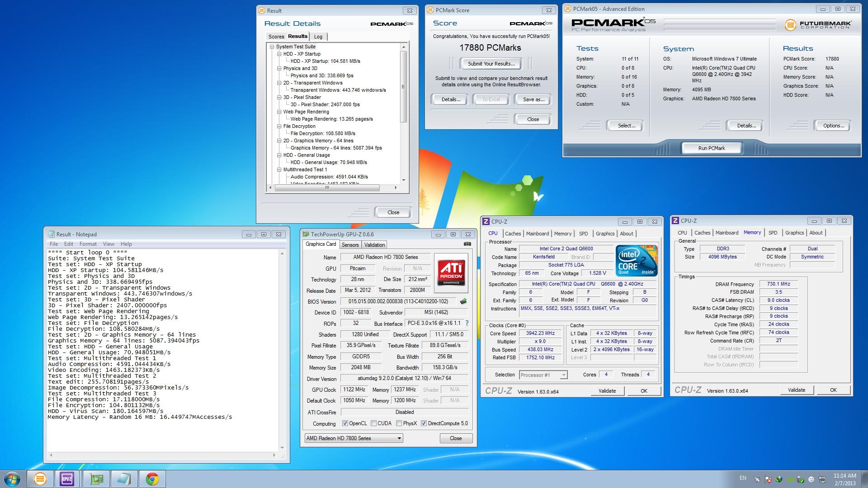Switch to the Scores tab
The image size is (868, 488).
click(x=276, y=37)
